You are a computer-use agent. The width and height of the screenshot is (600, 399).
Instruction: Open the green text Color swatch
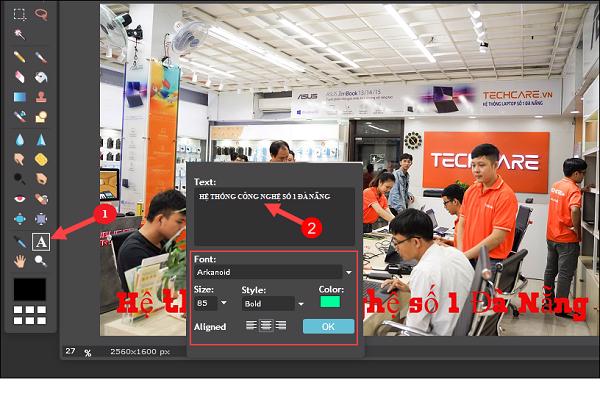pos(330,302)
